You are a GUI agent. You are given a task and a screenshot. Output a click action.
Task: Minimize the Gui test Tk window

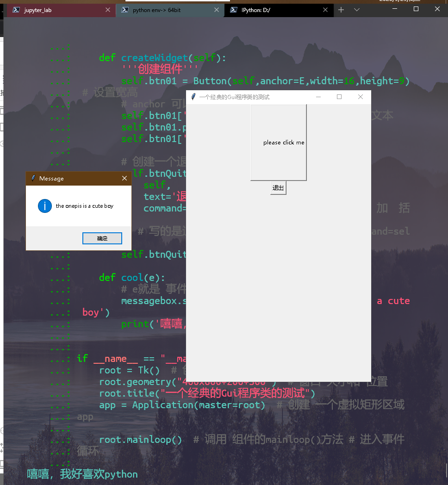click(318, 97)
